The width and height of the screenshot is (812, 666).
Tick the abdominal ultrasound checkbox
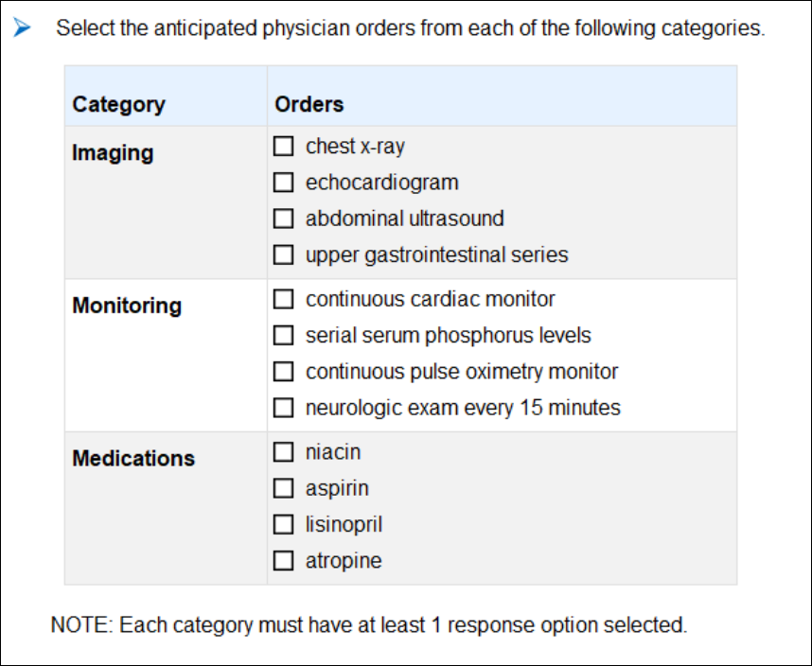[283, 219]
